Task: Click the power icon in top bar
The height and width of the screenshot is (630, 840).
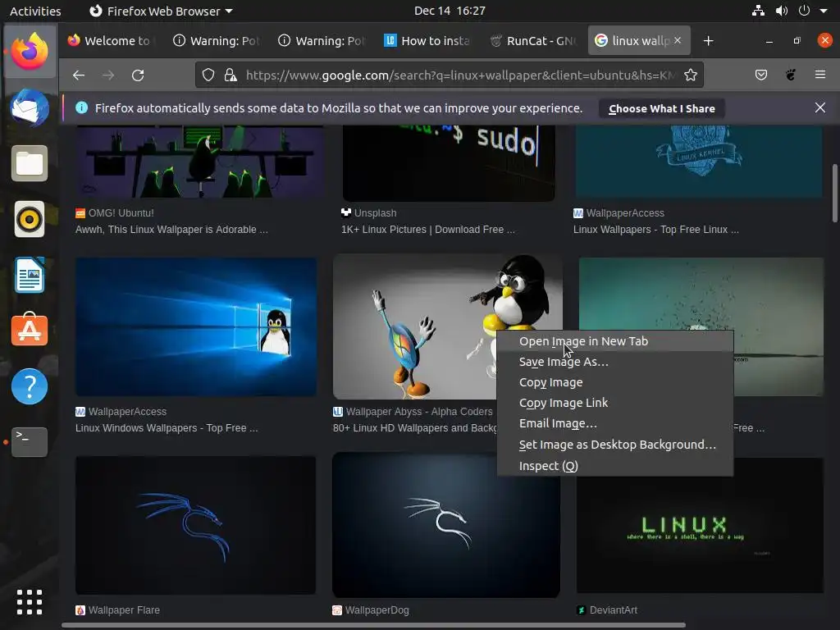Action: click(x=804, y=11)
